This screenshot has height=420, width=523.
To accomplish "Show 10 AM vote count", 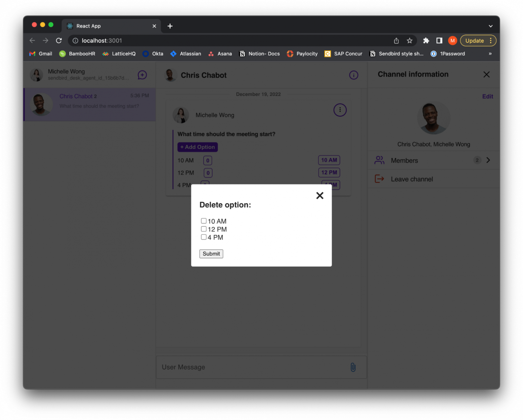I will point(208,160).
